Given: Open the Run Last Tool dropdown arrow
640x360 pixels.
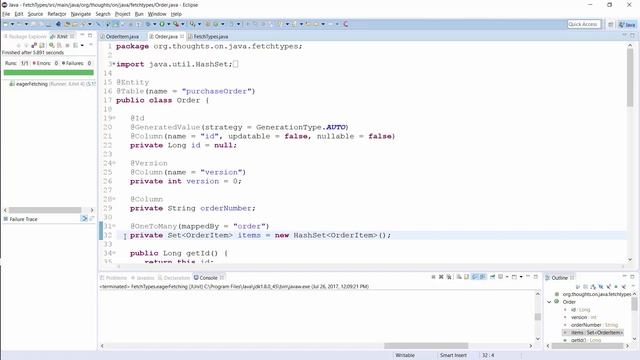Looking at the screenshot, I should [x=182, y=24].
